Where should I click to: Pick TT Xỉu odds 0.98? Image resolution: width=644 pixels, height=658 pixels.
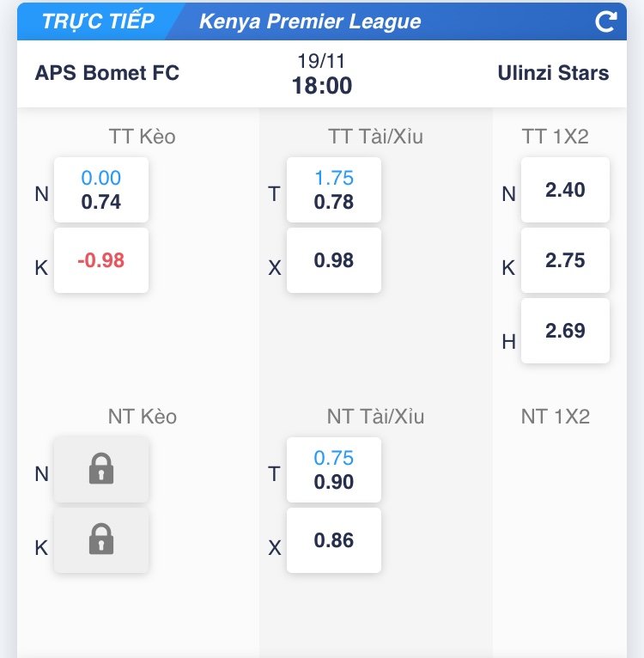point(334,260)
